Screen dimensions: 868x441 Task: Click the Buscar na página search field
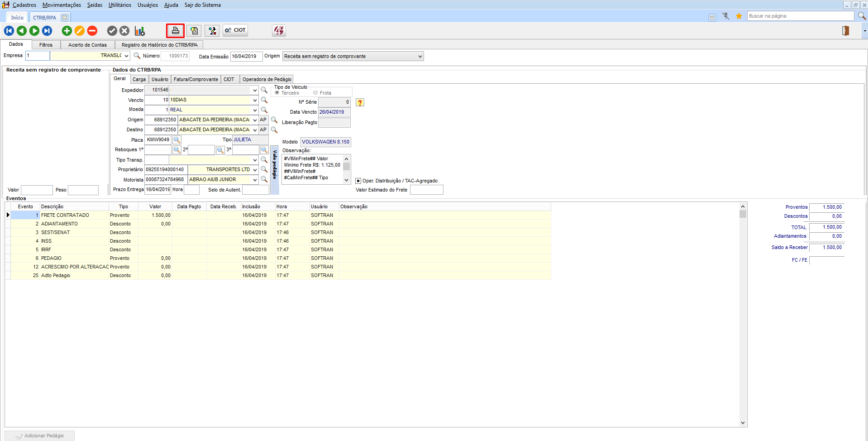coord(800,16)
